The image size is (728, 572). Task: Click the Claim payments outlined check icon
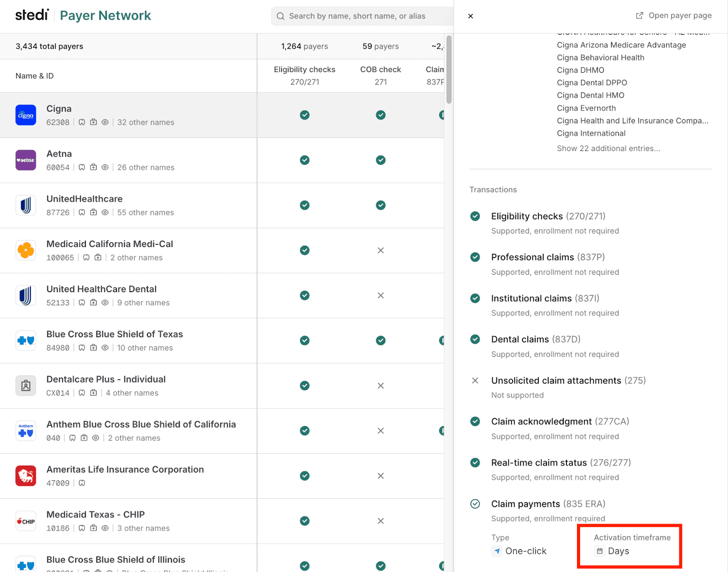[x=475, y=504]
